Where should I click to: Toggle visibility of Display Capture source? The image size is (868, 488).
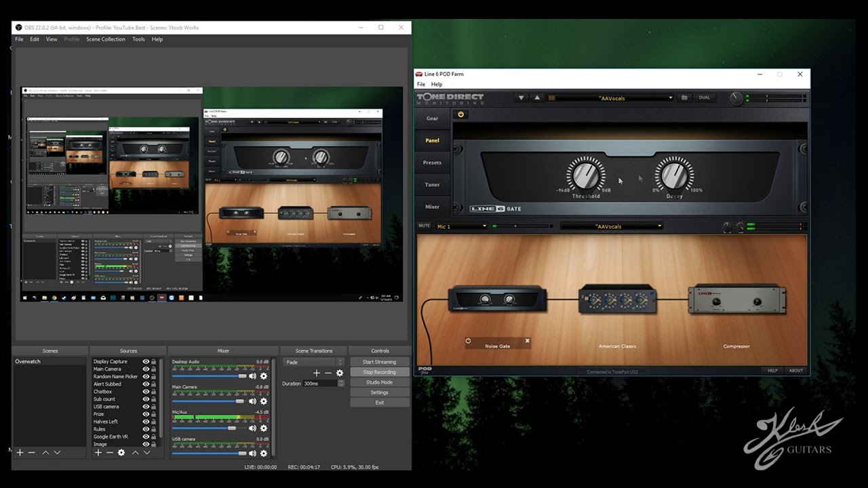point(146,362)
